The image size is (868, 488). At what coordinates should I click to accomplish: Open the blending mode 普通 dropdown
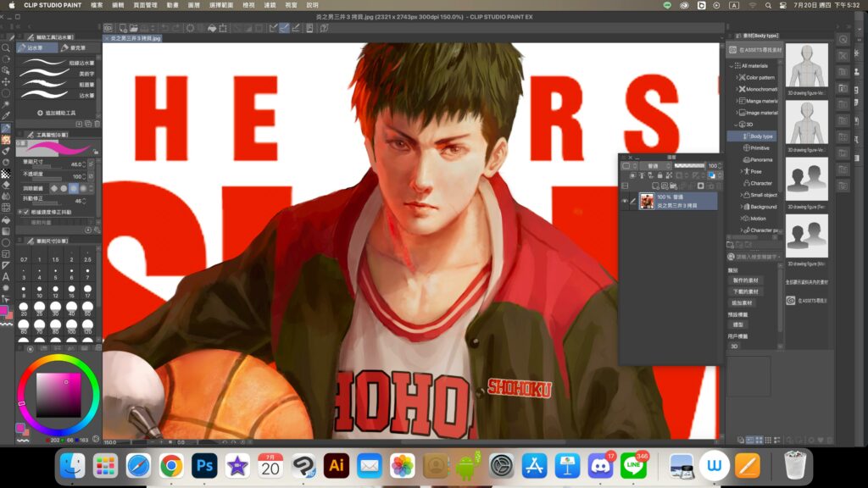coord(657,166)
